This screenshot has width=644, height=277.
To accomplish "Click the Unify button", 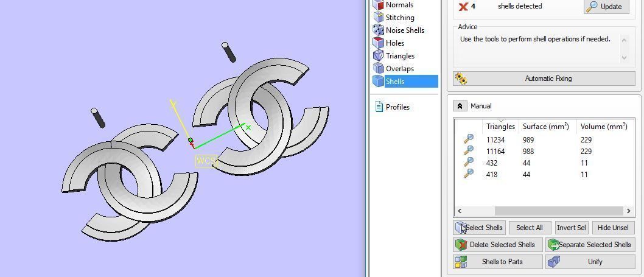I will pyautogui.click(x=590, y=261).
